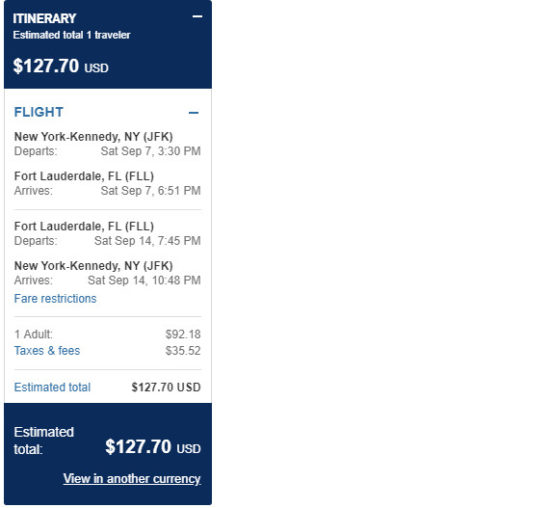This screenshot has height=508, width=550.
Task: Open the Fare restrictions link
Action: point(55,299)
